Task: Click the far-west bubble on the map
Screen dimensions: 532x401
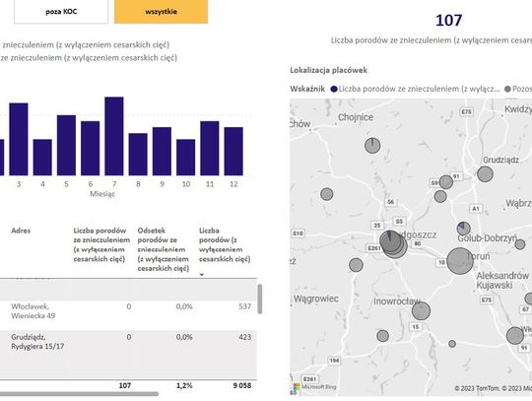Action: point(327,194)
